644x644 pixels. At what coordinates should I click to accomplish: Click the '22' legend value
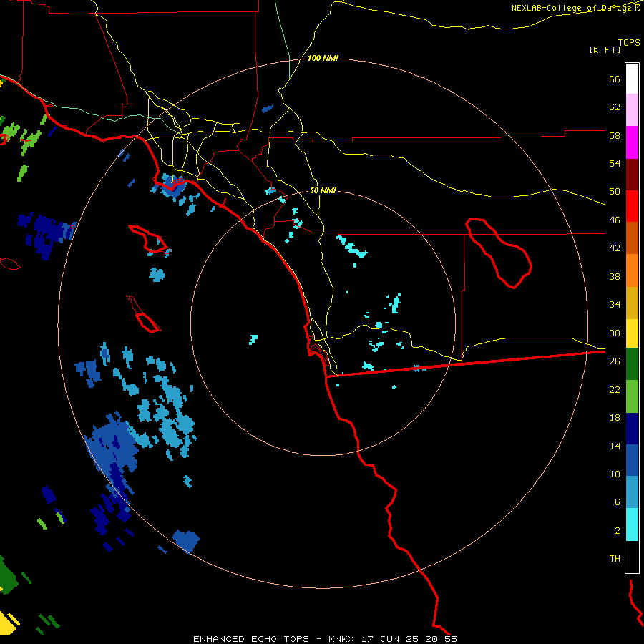615,389
